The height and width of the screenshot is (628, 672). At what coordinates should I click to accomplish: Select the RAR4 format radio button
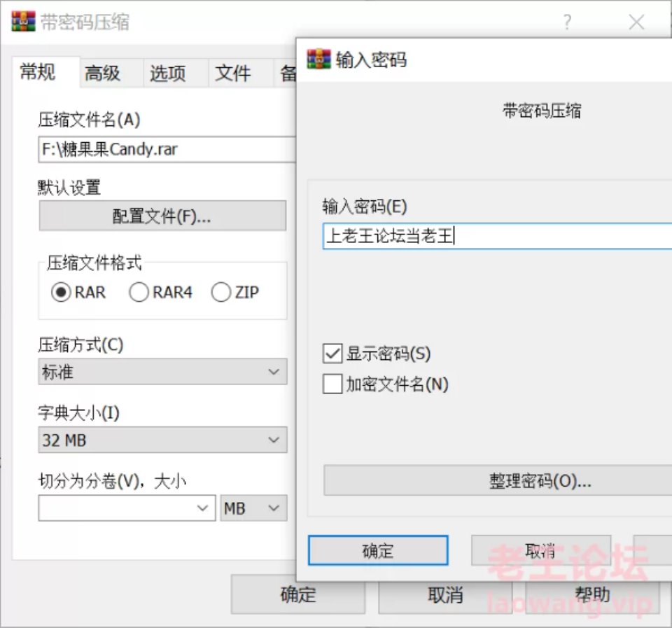point(139,293)
